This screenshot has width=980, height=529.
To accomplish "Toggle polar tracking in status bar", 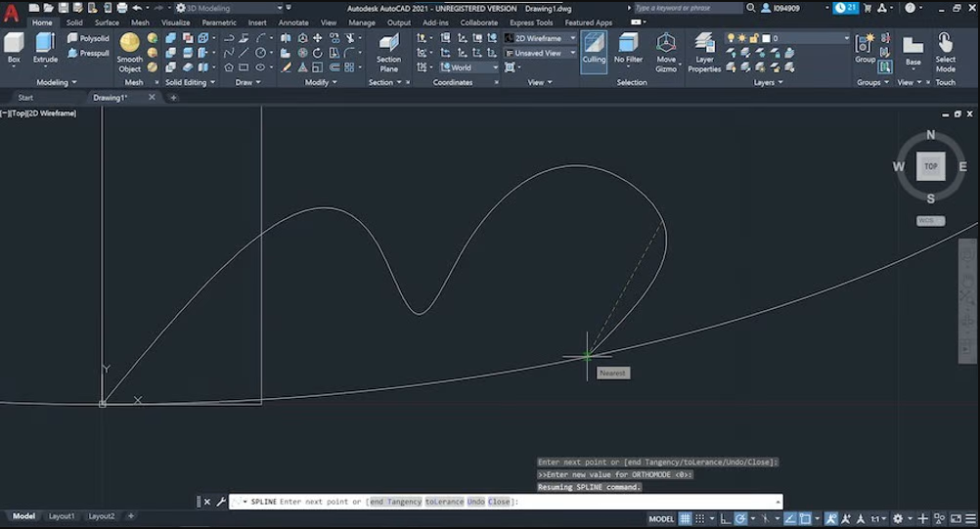I will (740, 518).
